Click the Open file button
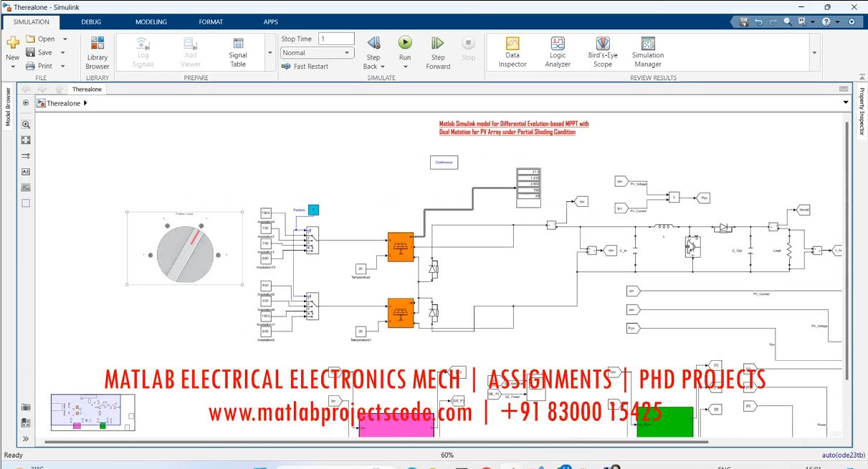The image size is (868, 469). 41,39
